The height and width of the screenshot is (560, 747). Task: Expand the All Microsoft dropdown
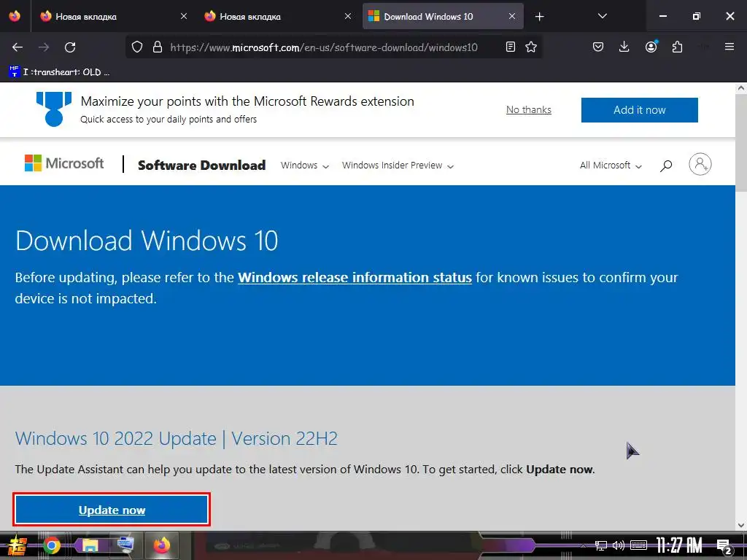click(x=611, y=166)
